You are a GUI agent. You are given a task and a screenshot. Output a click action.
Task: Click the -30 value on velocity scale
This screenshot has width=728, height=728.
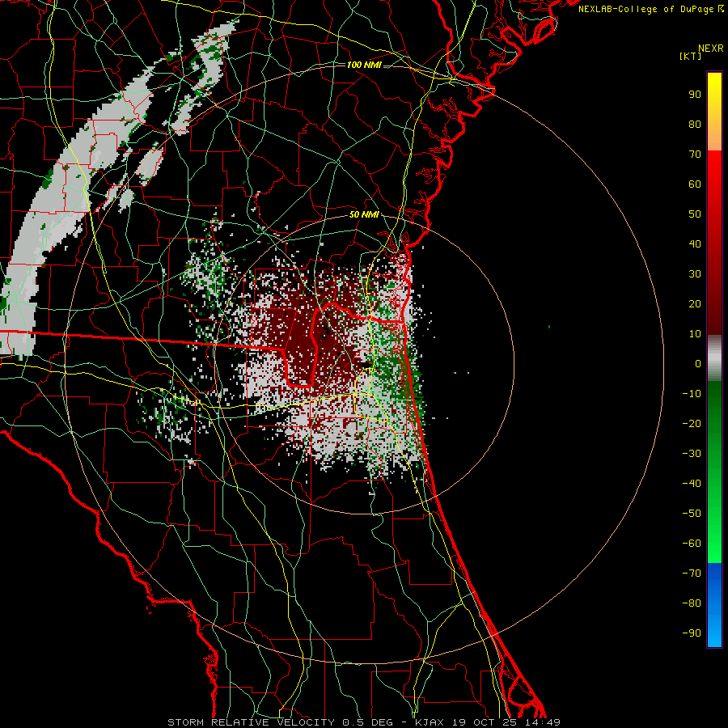pos(692,454)
